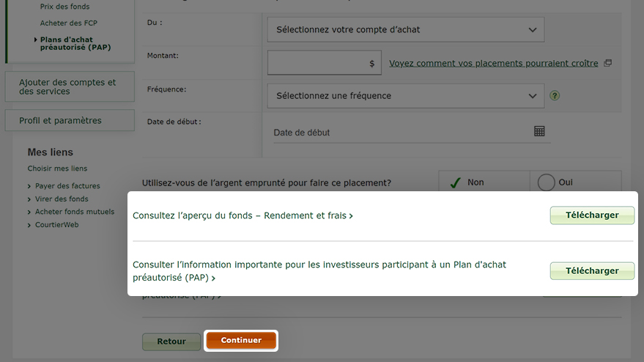Screen dimensions: 644x362
Task: Click chevron icon before Acheter fonds mutuels
Action: pos(29,213)
